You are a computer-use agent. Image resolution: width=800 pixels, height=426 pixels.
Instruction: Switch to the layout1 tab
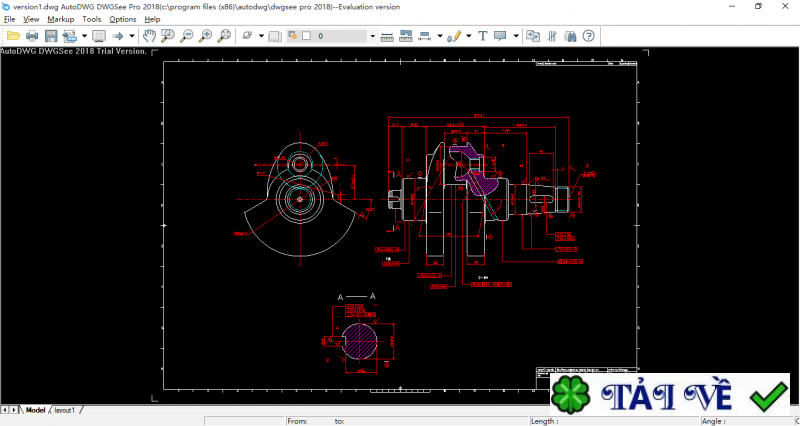[64, 410]
